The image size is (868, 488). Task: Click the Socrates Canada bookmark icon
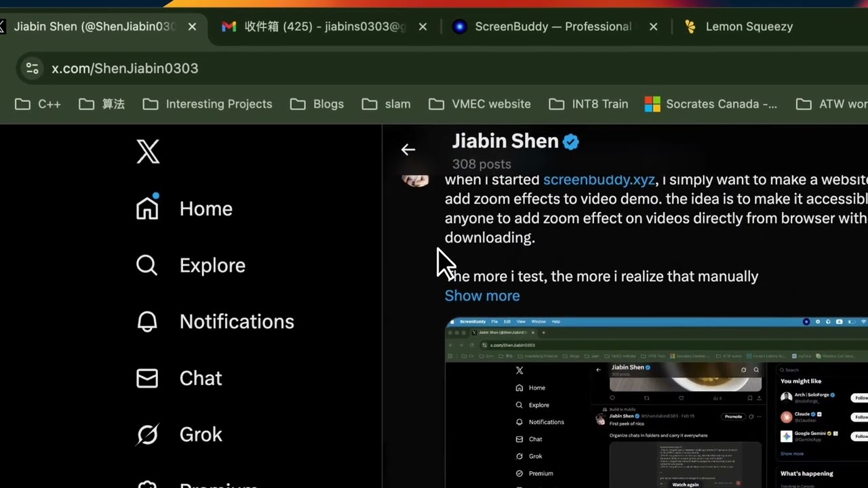tap(652, 104)
